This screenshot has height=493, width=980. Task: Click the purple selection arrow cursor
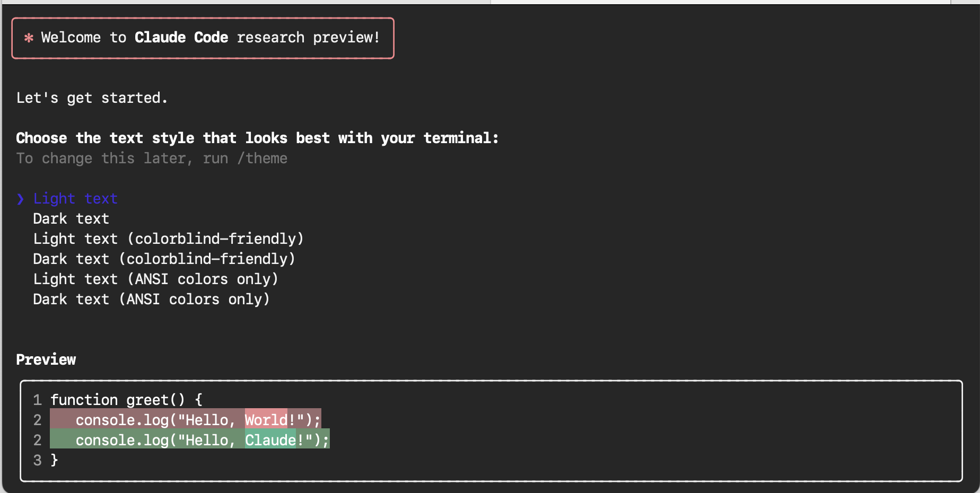pos(20,199)
